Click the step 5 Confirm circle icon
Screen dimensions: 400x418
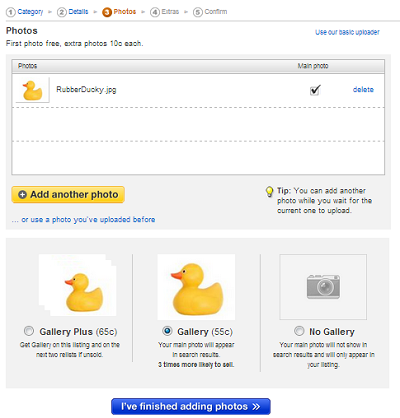[x=198, y=12]
